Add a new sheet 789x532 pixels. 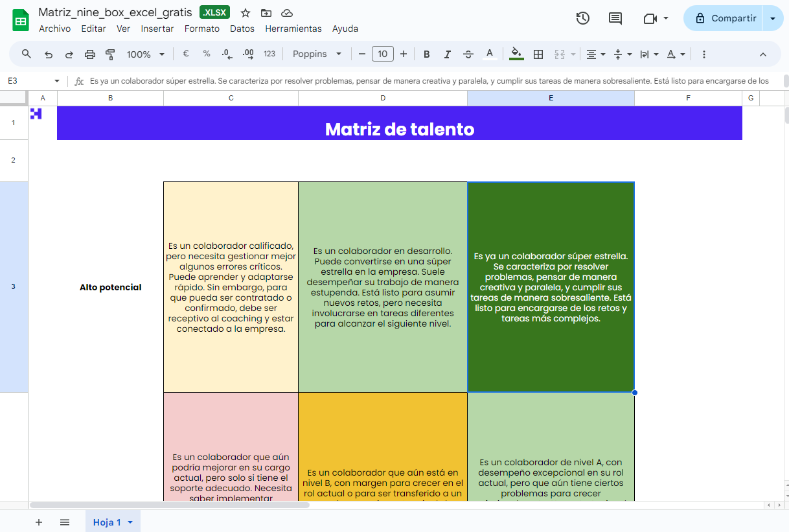pyautogui.click(x=39, y=522)
